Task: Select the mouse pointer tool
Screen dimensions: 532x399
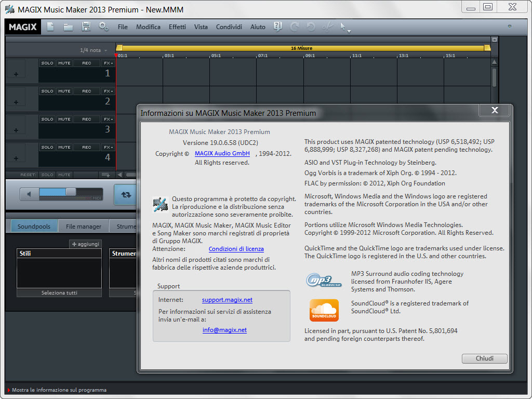Action: point(343,27)
